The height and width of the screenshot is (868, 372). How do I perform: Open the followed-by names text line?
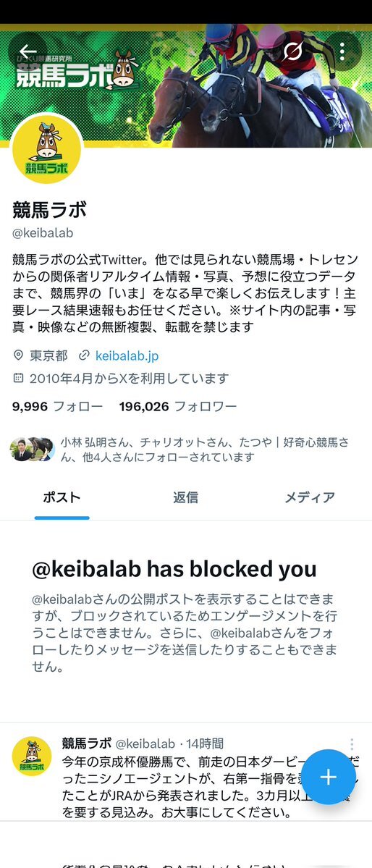[x=206, y=450]
